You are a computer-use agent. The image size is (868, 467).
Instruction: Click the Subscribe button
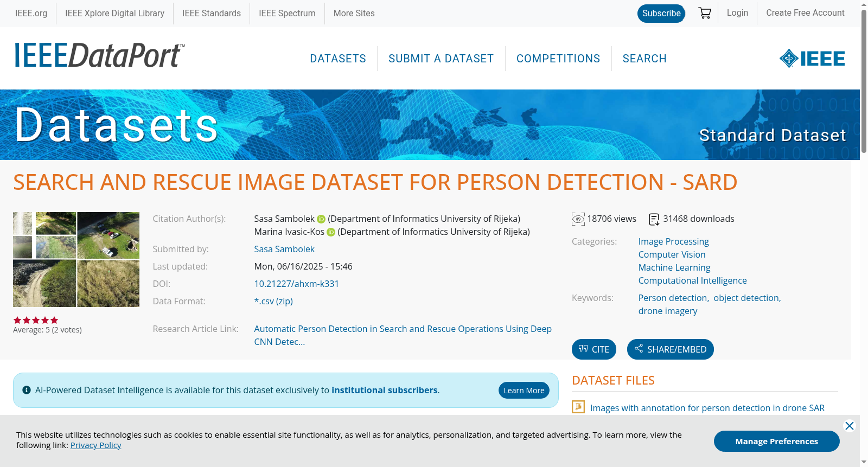(661, 14)
